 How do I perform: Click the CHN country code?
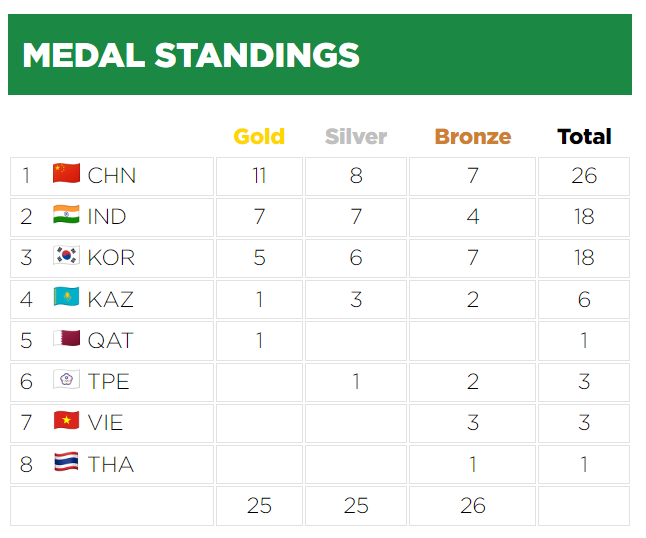click(x=112, y=176)
